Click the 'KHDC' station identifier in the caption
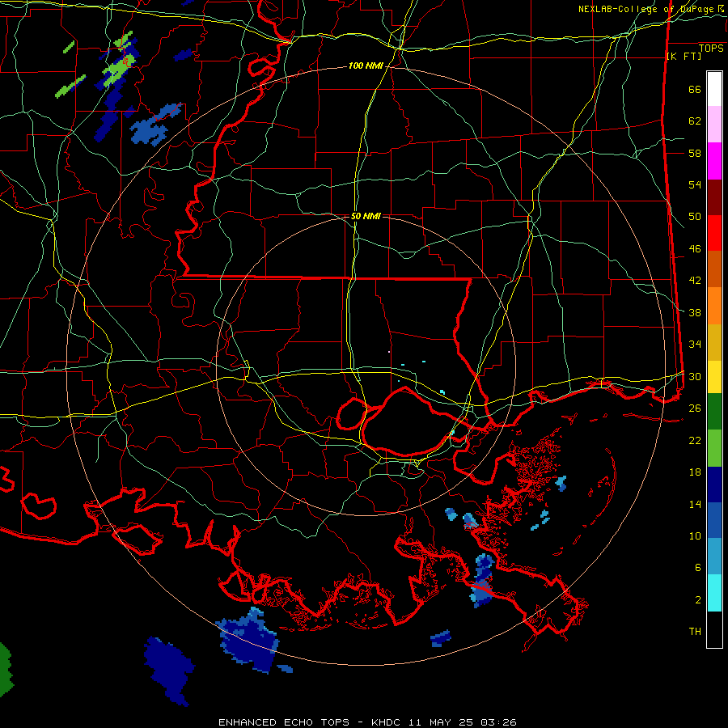This screenshot has height=728, width=728. (387, 722)
